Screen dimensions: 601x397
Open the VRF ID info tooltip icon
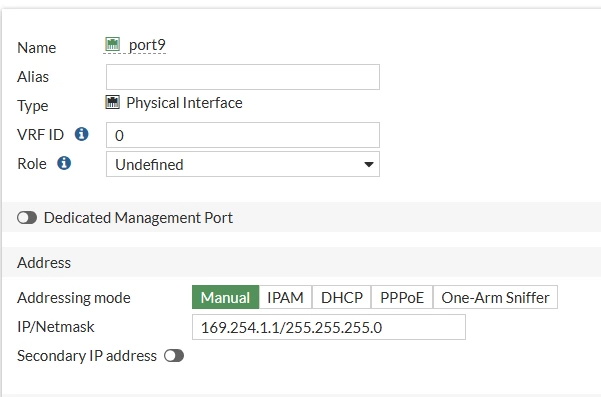[81, 134]
